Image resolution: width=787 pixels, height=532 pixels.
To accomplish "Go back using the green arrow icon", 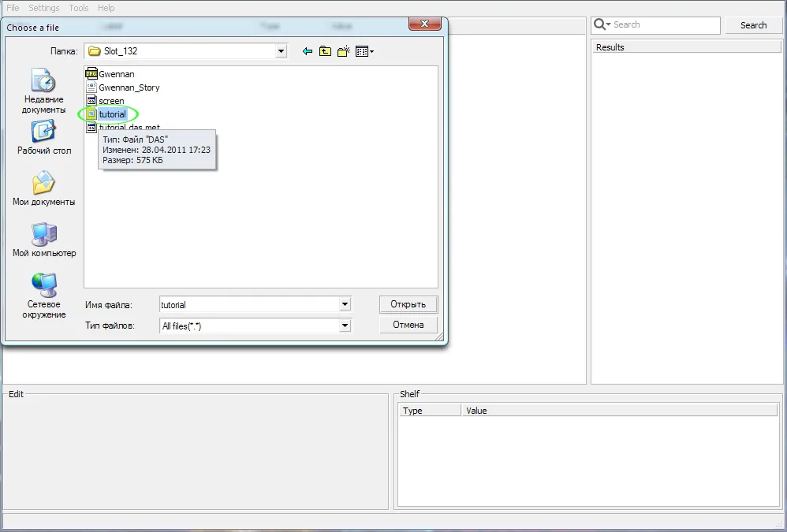I will point(308,51).
